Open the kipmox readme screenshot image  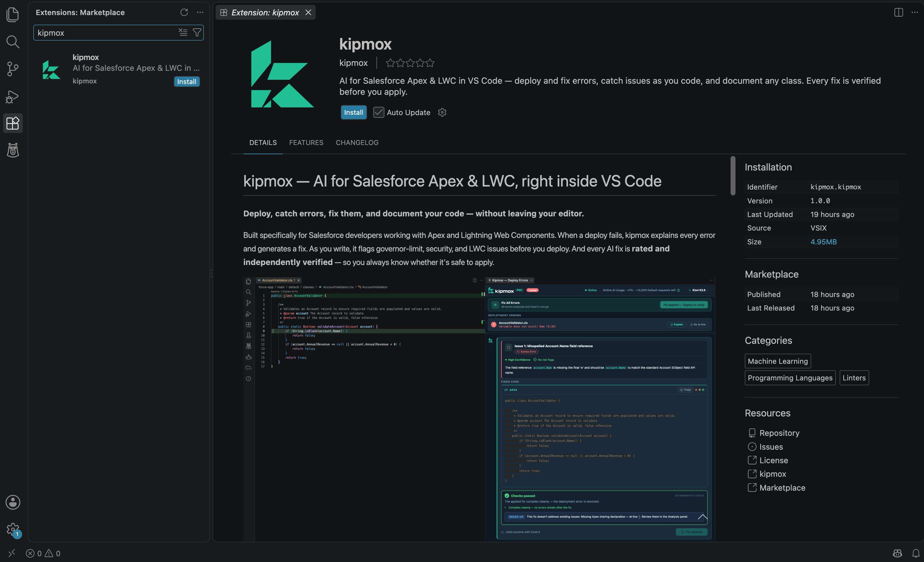coord(479,408)
